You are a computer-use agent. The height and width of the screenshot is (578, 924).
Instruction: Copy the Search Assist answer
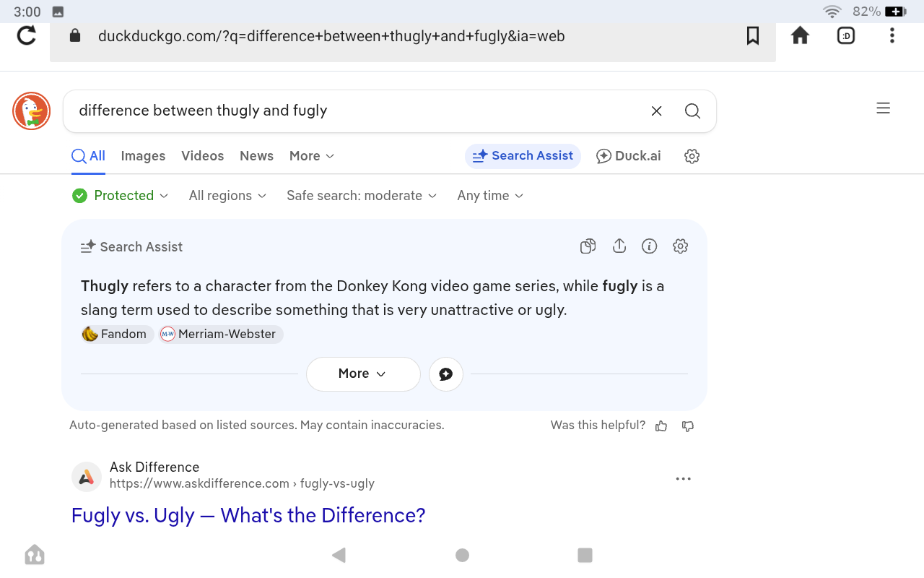[x=588, y=246]
